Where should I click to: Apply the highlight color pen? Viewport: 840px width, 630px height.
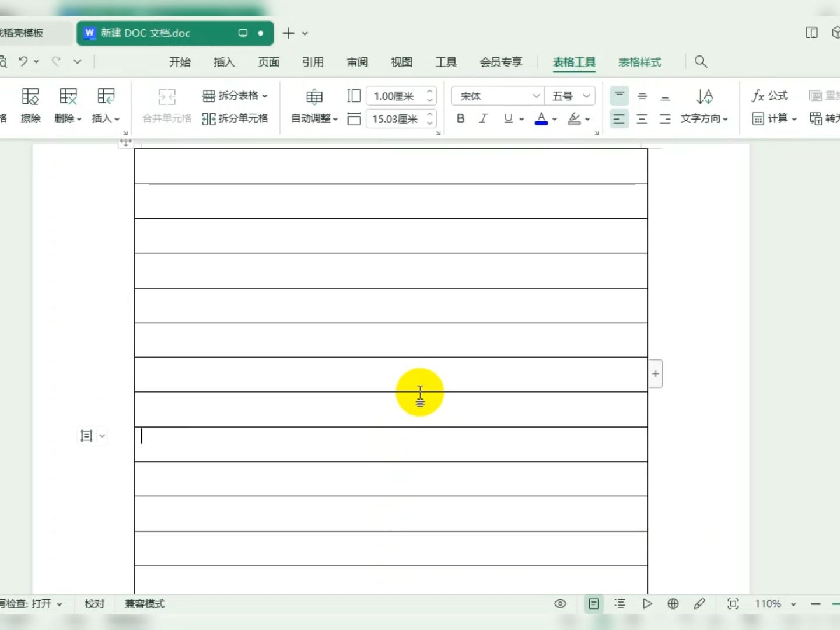pos(575,119)
